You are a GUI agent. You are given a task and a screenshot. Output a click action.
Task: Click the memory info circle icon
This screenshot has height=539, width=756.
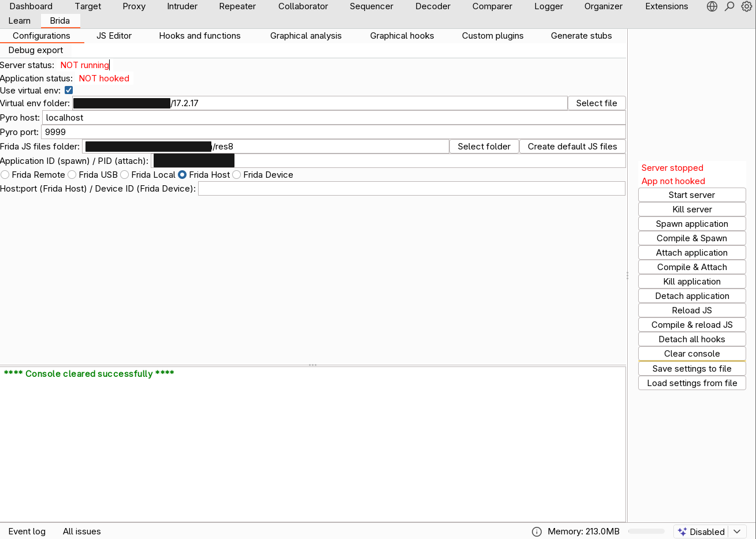537,531
